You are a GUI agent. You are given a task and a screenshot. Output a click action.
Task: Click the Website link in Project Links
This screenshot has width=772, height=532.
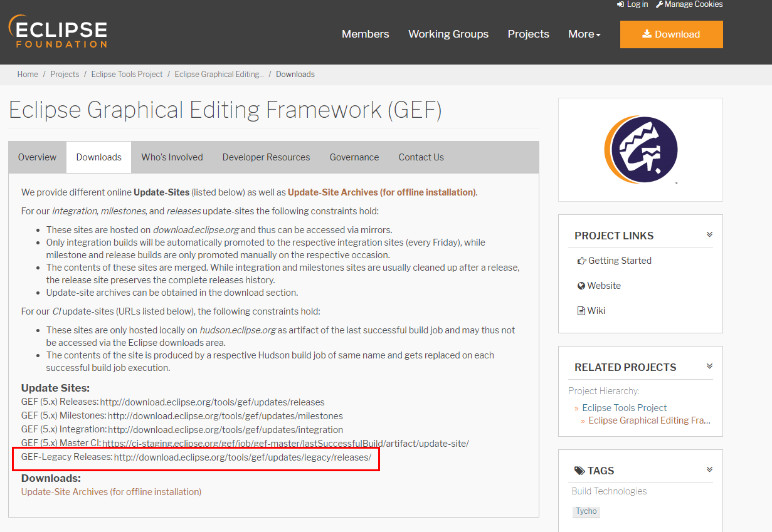[x=604, y=286]
